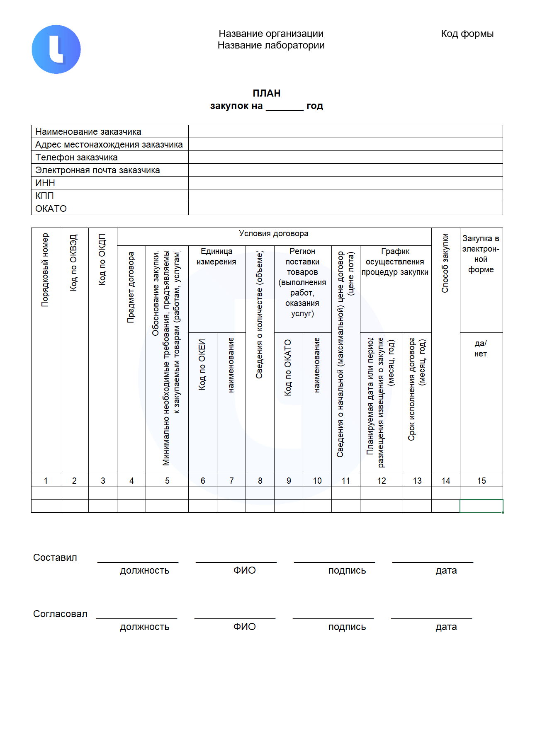This screenshot has width=535, height=756.
Task: Click the 'да/нет' cell
Action: (x=481, y=403)
